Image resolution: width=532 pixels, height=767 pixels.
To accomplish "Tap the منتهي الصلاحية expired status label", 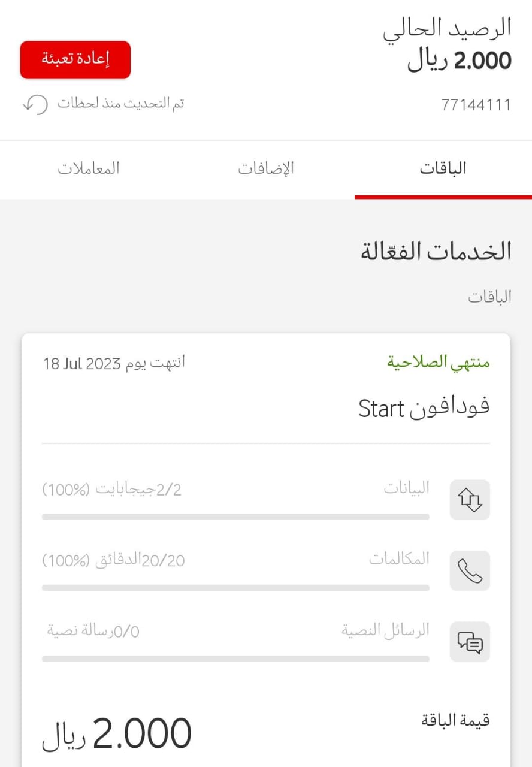I will [438, 363].
